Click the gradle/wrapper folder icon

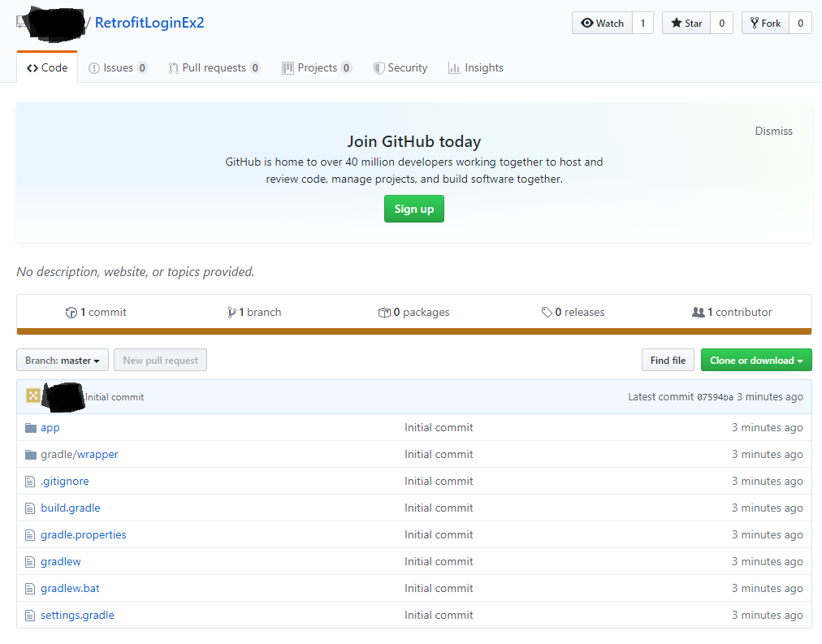pyautogui.click(x=31, y=454)
